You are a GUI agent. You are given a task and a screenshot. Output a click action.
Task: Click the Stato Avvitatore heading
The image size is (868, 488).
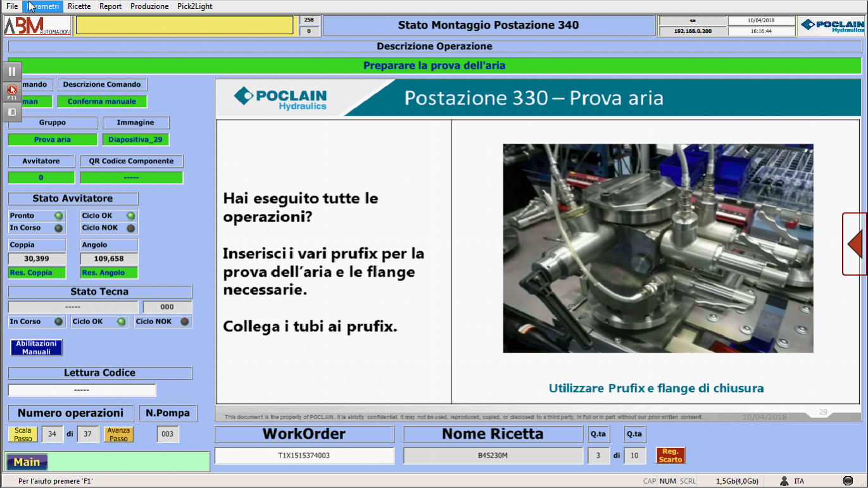73,199
